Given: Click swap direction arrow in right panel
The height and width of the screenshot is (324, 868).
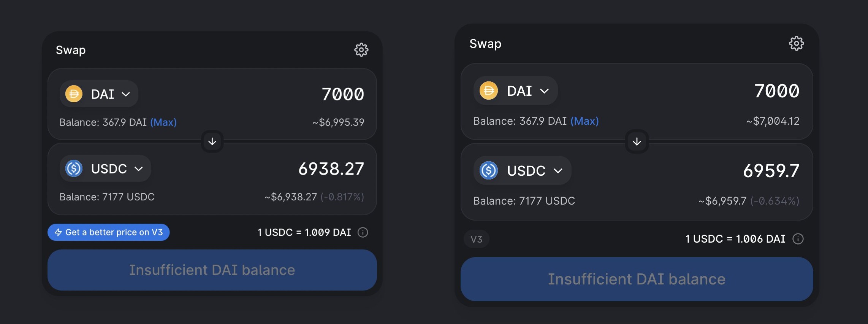Looking at the screenshot, I should pyautogui.click(x=637, y=142).
